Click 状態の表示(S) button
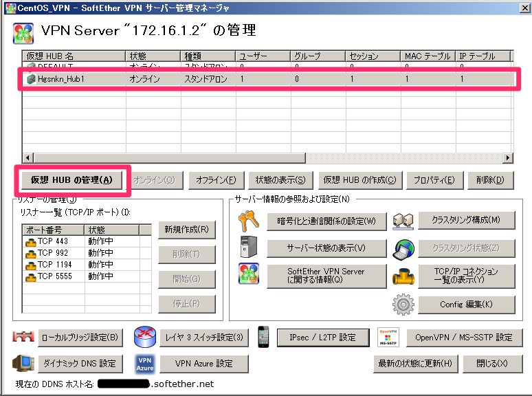 click(280, 180)
